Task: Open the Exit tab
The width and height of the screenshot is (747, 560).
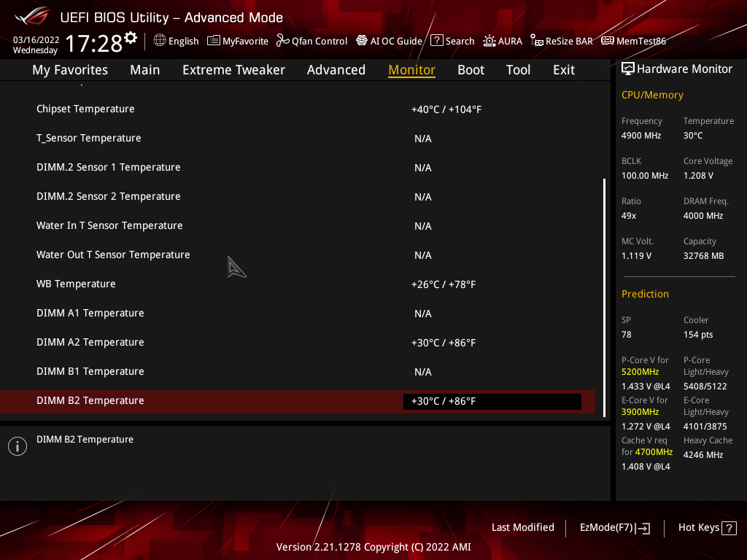Action: (x=564, y=69)
